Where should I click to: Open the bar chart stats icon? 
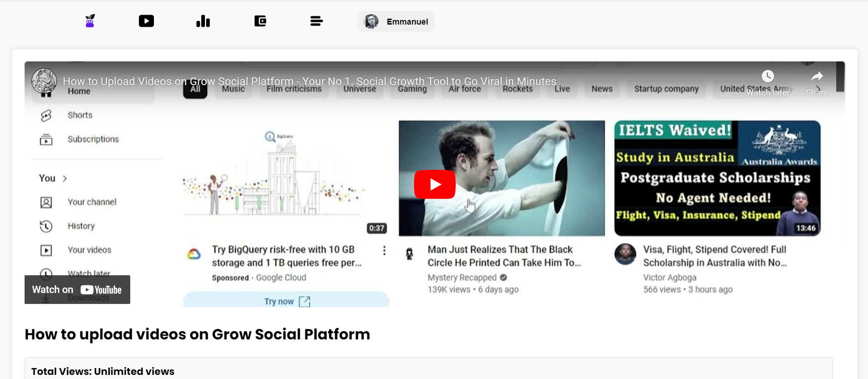203,21
